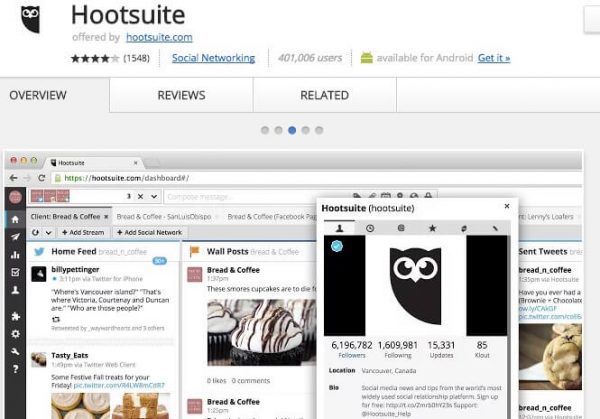Close the Client: Bread & Coffee tab
The width and height of the screenshot is (600, 419).
(x=106, y=217)
